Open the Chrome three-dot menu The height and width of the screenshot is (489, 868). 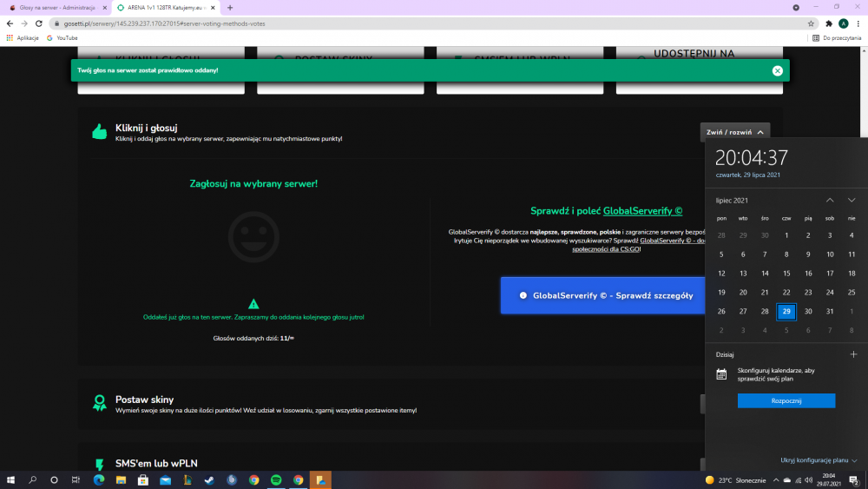pyautogui.click(x=858, y=23)
